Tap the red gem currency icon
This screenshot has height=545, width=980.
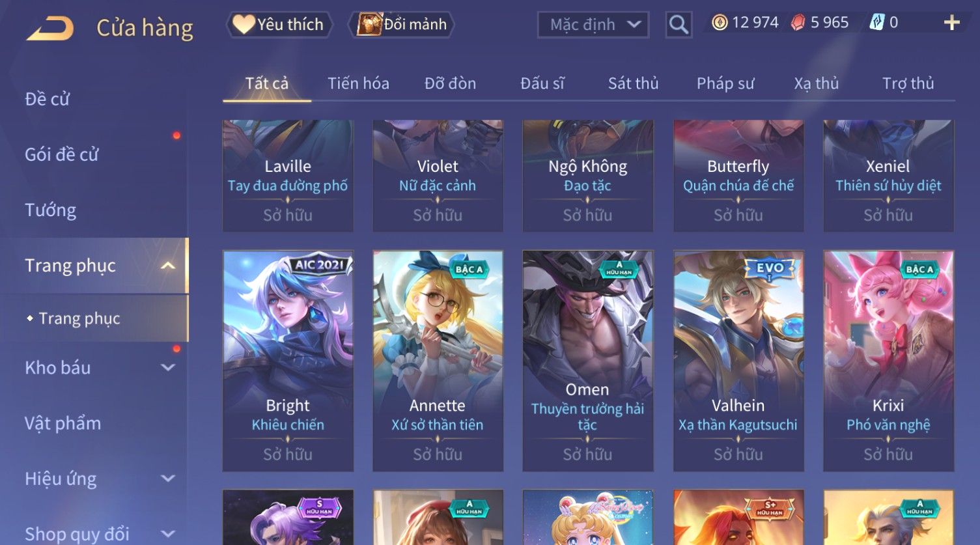[798, 23]
